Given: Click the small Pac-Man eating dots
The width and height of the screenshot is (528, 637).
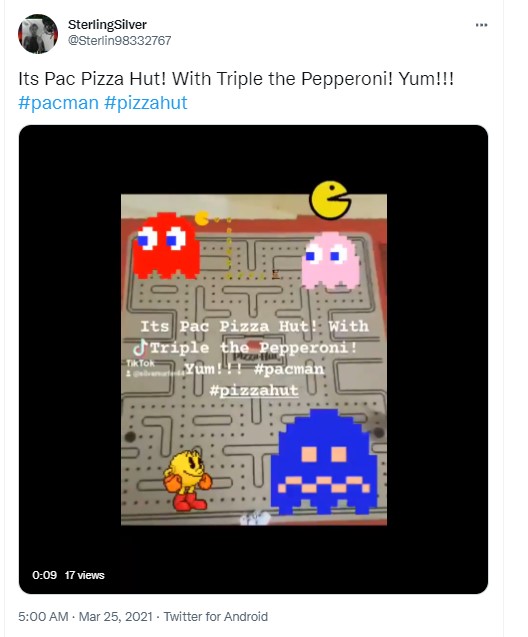Looking at the screenshot, I should coord(201,218).
